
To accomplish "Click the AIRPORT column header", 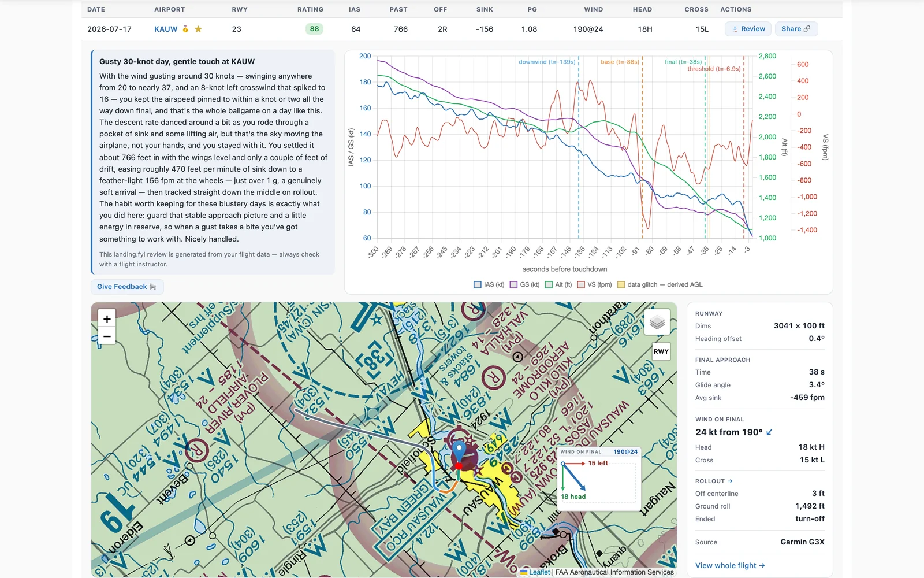I will [x=170, y=9].
